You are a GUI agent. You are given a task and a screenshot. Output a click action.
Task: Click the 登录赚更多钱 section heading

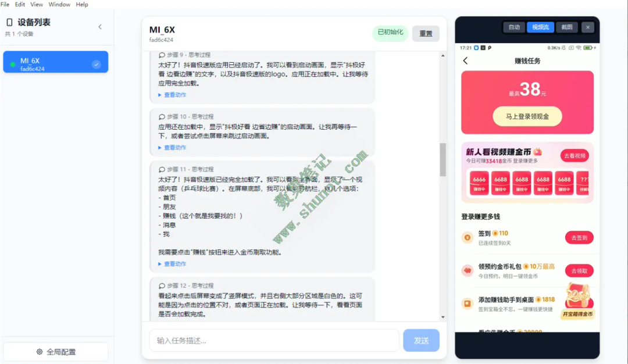click(481, 217)
